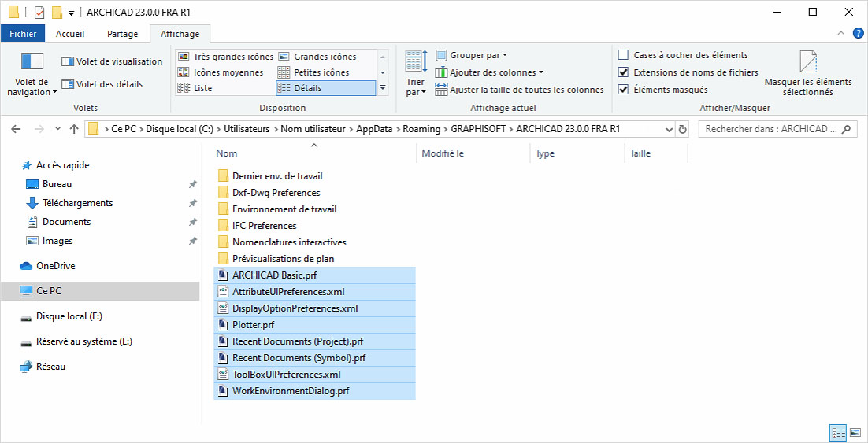Expand the layout gallery more arrow
Screen dimensions: 868x443
tap(382, 88)
